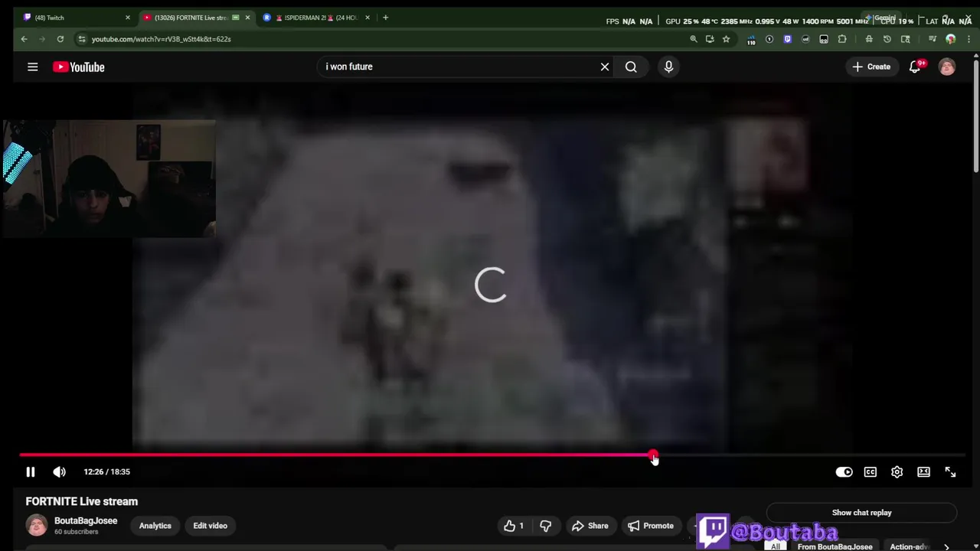
Task: Open the Create menu
Action: [871, 67]
